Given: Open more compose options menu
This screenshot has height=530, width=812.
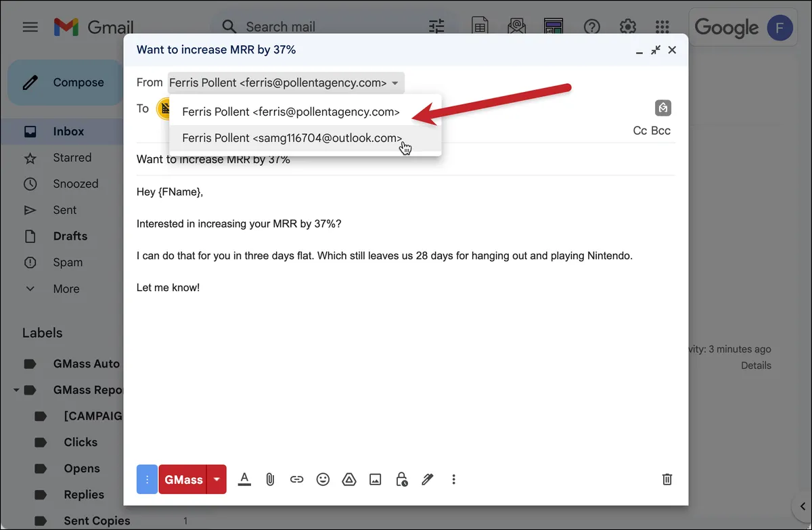Looking at the screenshot, I should (x=454, y=479).
